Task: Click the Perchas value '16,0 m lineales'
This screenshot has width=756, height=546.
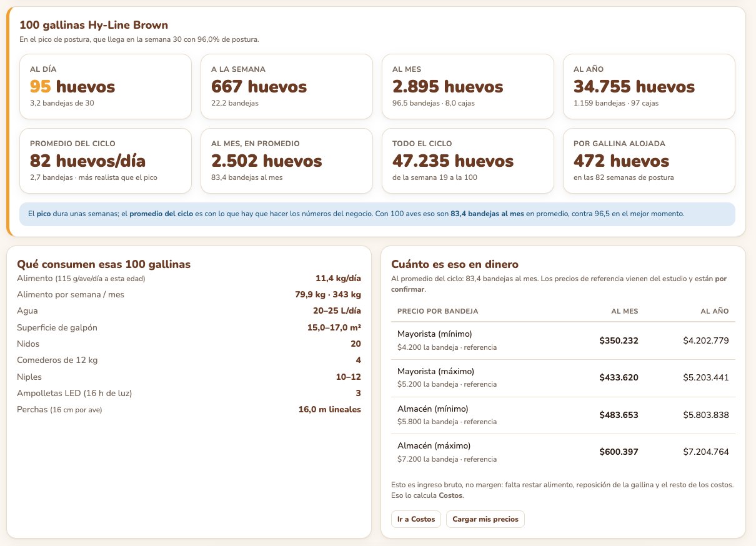Action: click(329, 409)
